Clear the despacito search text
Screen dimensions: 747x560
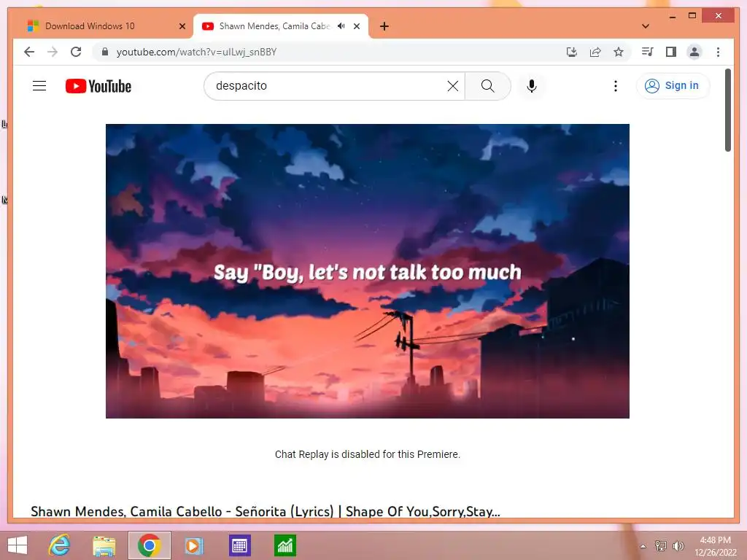tap(452, 86)
